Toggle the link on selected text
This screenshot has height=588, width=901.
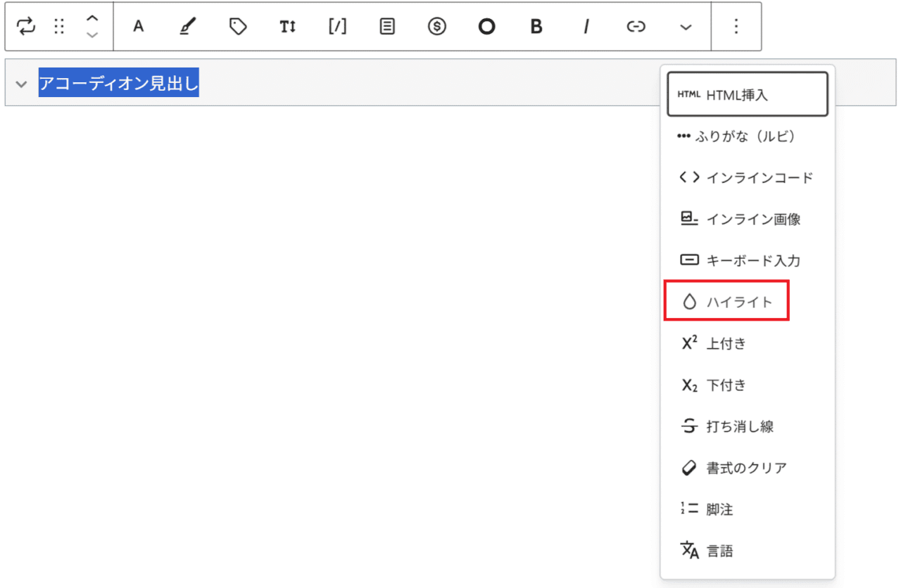tap(636, 27)
